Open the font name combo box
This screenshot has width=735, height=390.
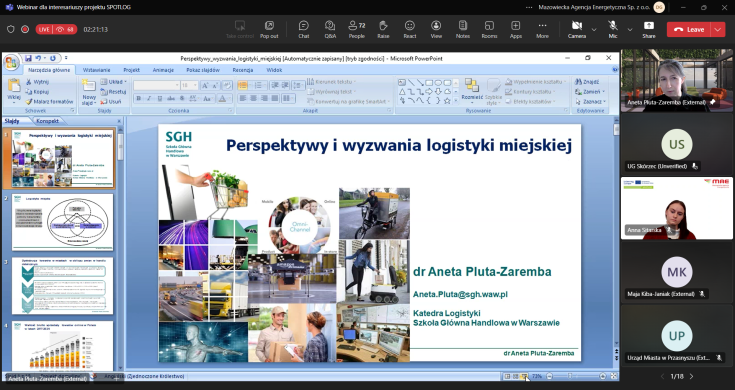click(157, 85)
